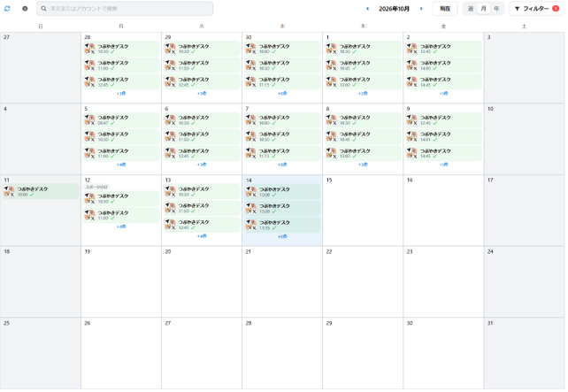Open the 10:30 つぶやきデスク post on the 13th
The width and height of the screenshot is (568, 392).
pyautogui.click(x=202, y=191)
